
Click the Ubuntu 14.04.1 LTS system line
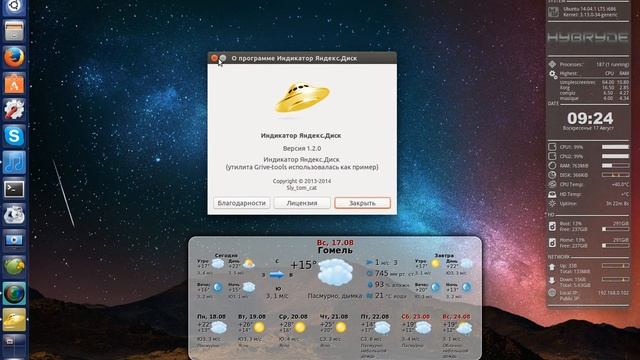click(590, 9)
